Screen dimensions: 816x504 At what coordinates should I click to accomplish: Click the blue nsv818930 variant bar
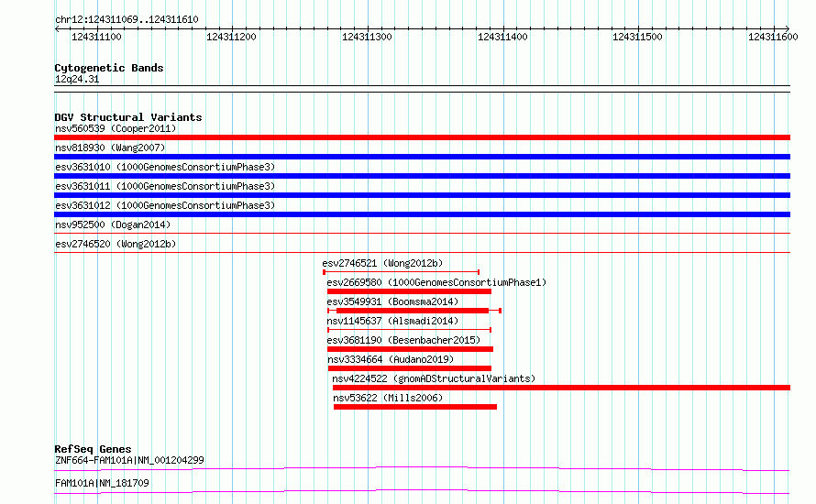pos(422,157)
